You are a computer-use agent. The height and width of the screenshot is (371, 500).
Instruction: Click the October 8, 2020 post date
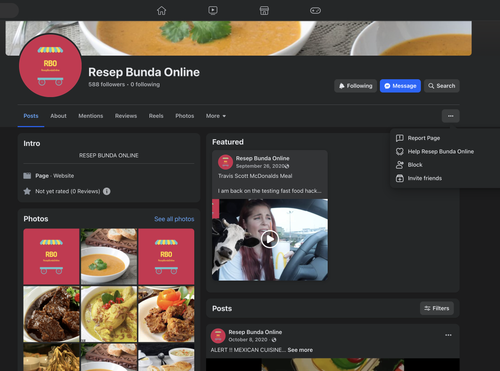pos(248,340)
